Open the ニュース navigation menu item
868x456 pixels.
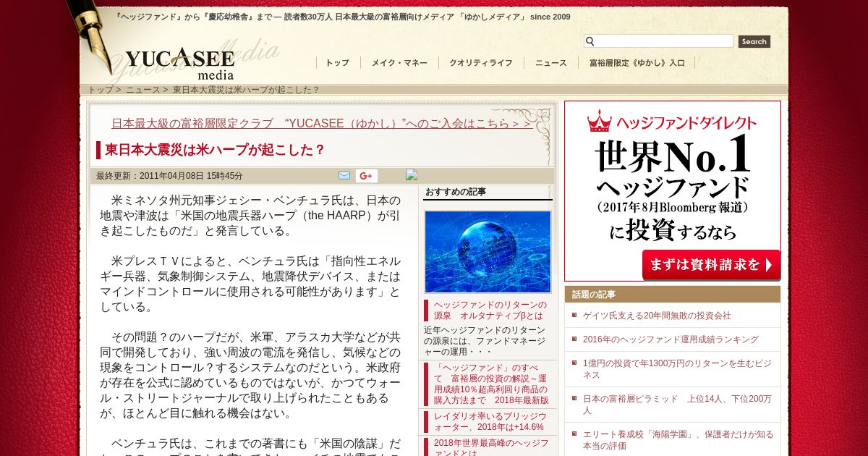pyautogui.click(x=551, y=63)
